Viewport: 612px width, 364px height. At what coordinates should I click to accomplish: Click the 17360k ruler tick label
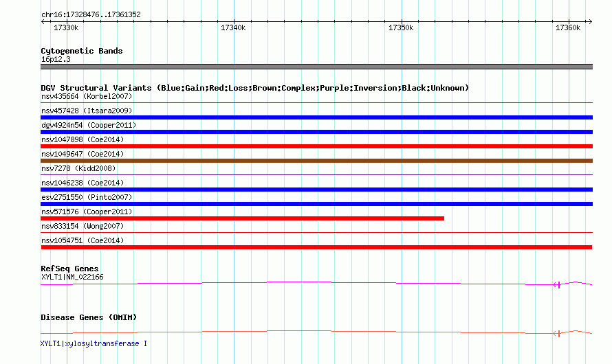pyautogui.click(x=568, y=27)
